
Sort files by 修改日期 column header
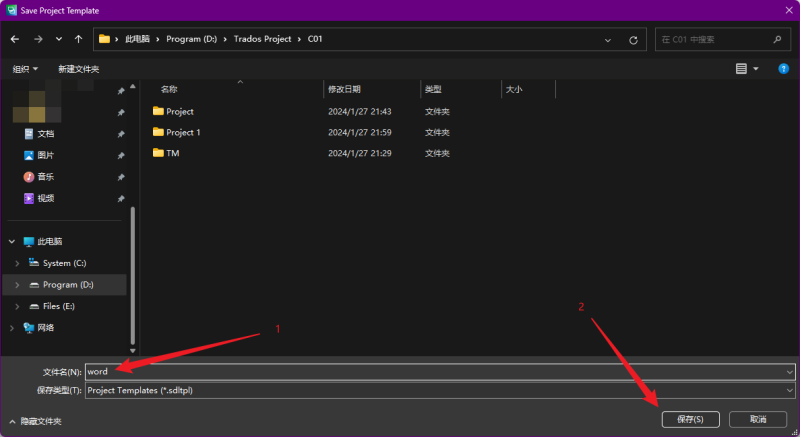tap(344, 89)
